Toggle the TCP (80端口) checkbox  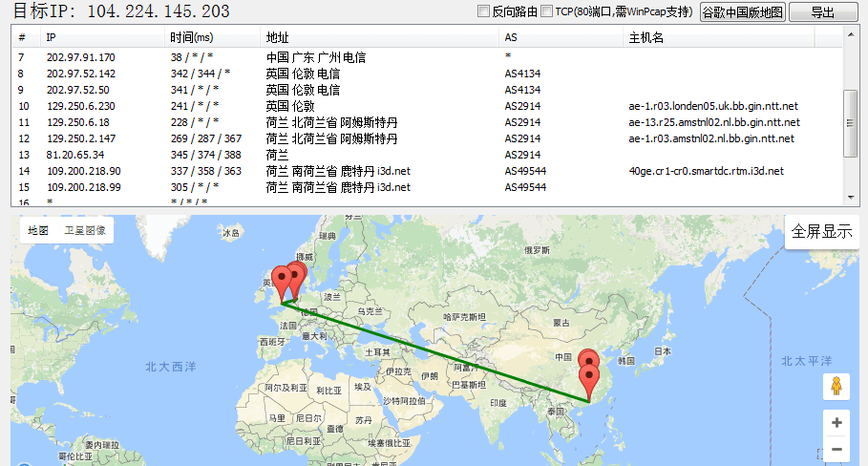coord(547,11)
